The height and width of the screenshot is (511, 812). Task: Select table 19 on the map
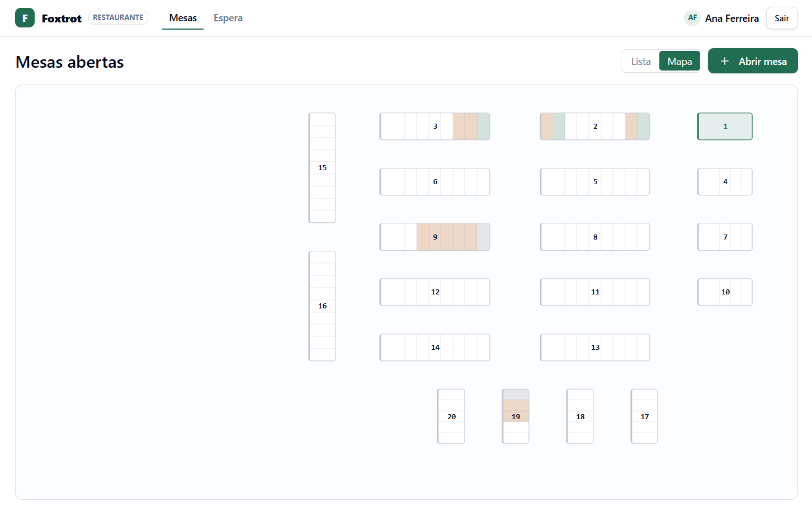pyautogui.click(x=516, y=416)
